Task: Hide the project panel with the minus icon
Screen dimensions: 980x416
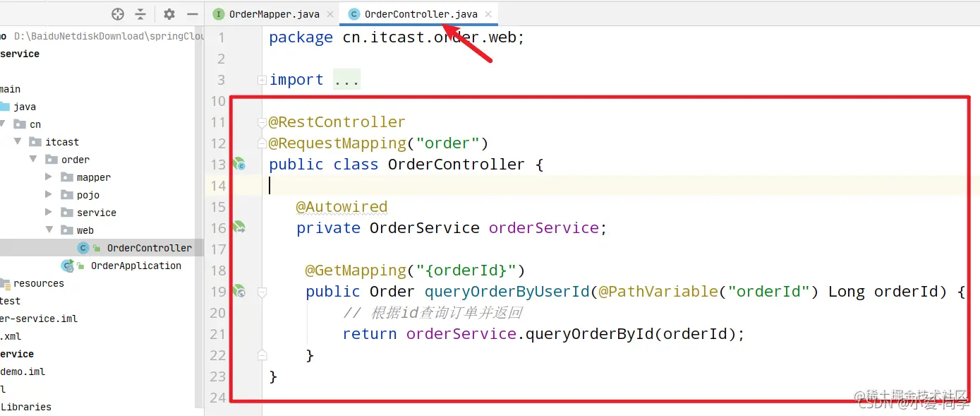Action: (192, 14)
